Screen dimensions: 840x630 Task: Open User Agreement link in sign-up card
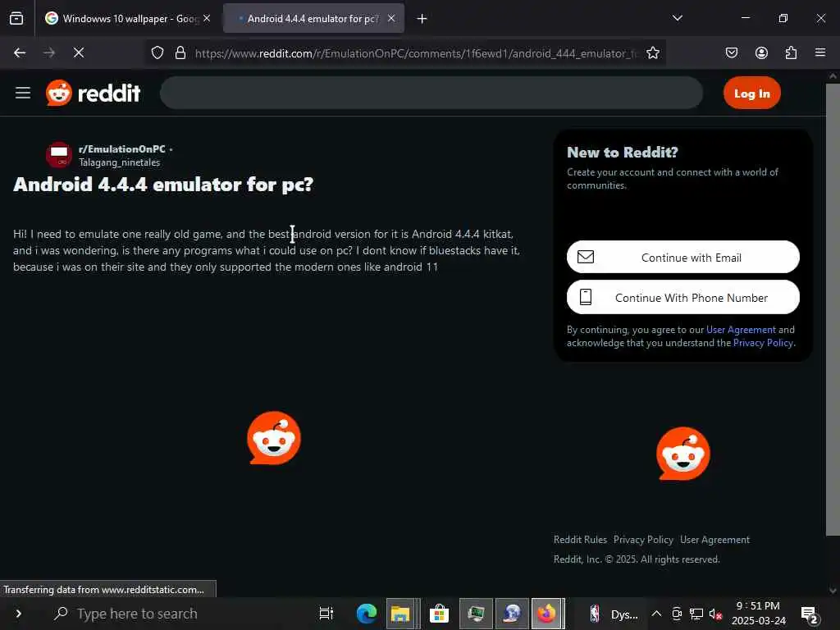tap(741, 330)
